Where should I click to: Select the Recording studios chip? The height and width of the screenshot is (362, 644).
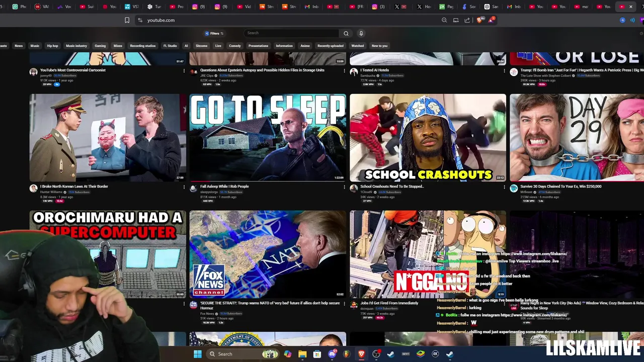pos(143,46)
